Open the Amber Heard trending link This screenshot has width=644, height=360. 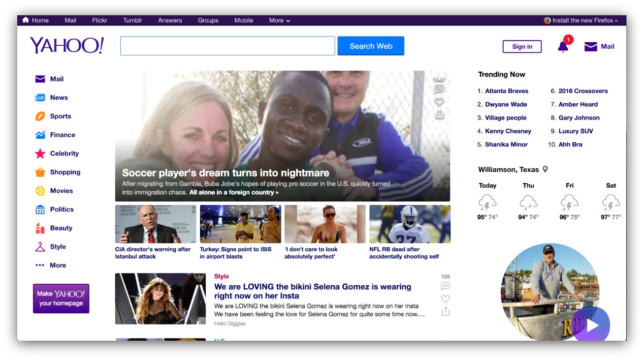578,104
